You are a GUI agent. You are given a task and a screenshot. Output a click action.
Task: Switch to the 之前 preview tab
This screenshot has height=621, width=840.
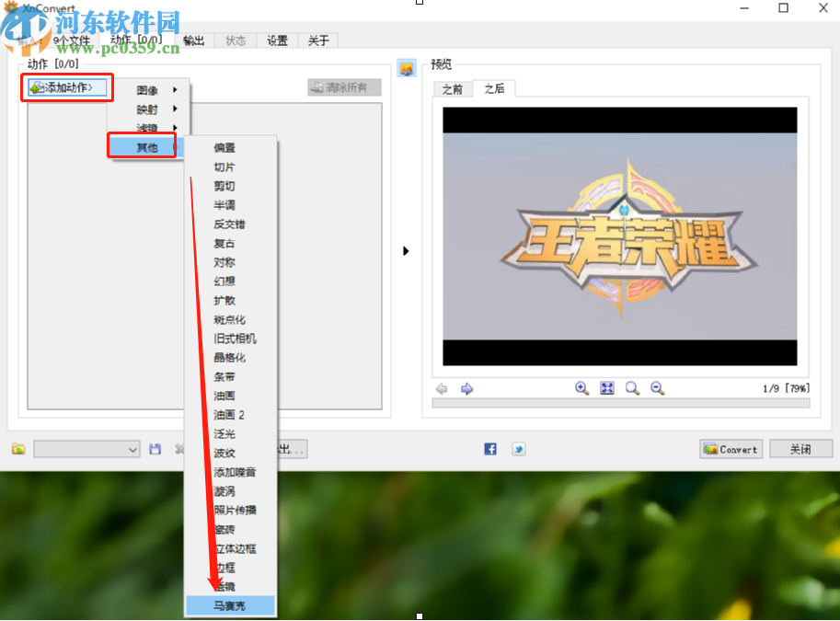[x=453, y=89]
